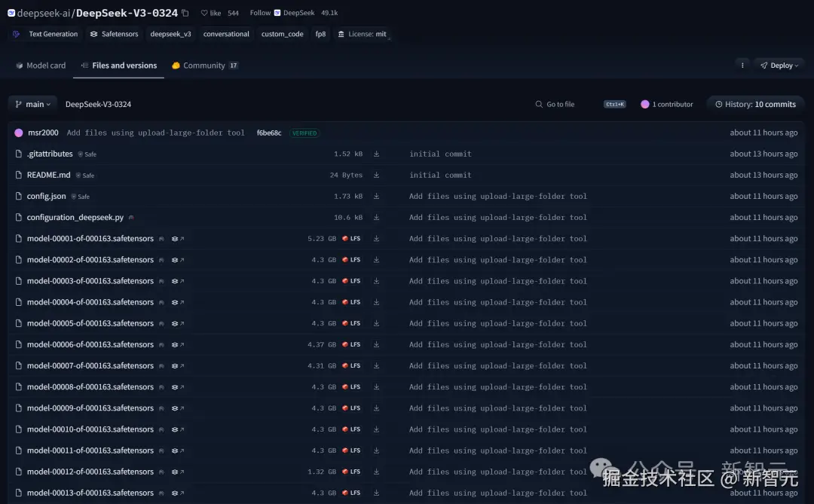This screenshot has height=504, width=814.
Task: Download model-00007-of-000163.safetensors via download icon
Action: tap(376, 366)
